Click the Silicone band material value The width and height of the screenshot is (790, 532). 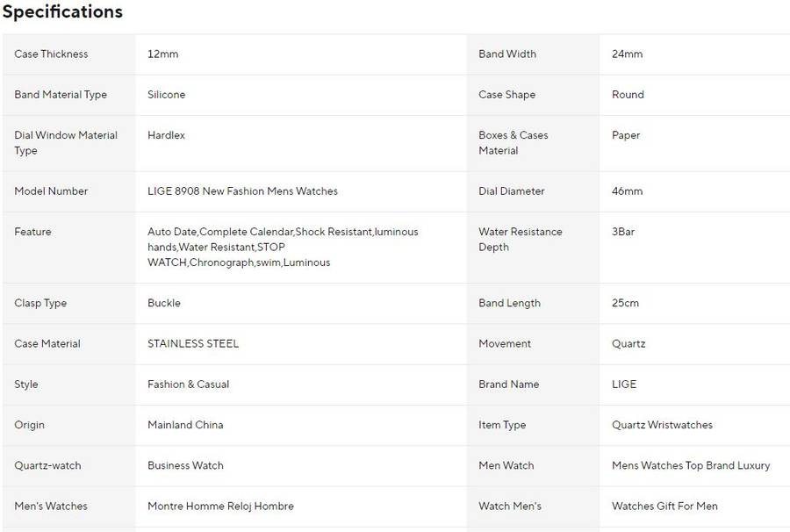(x=166, y=95)
